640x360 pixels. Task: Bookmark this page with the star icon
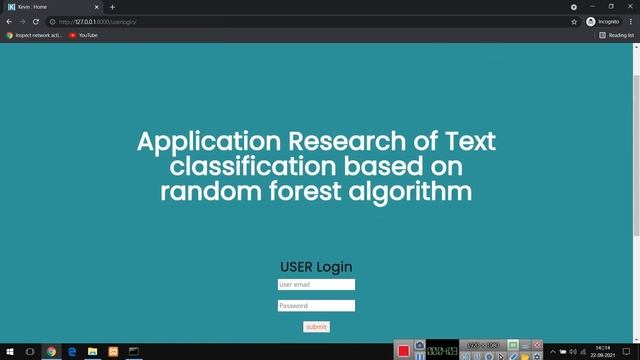[x=574, y=22]
